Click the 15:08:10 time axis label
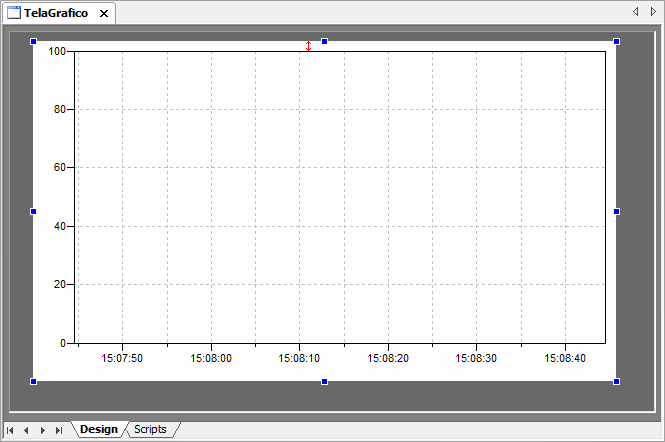 299,358
